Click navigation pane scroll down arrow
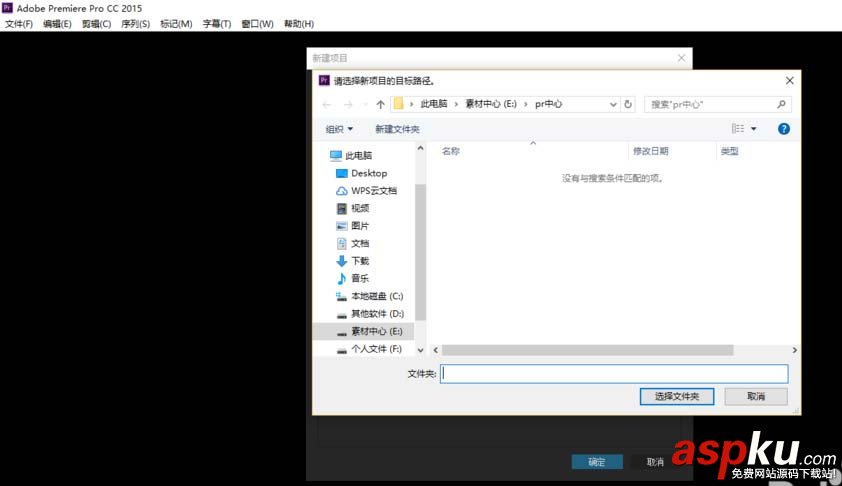842x486 pixels. coord(420,350)
